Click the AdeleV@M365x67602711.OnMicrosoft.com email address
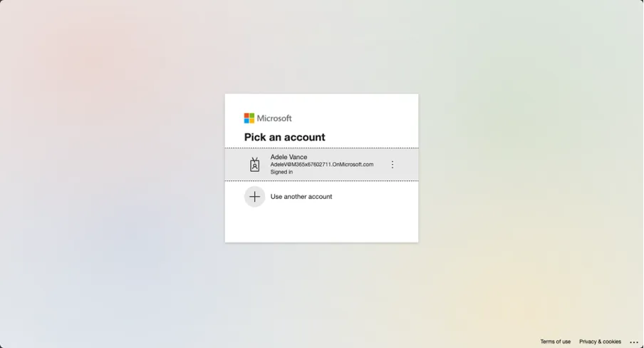The width and height of the screenshot is (644, 348). (321, 165)
